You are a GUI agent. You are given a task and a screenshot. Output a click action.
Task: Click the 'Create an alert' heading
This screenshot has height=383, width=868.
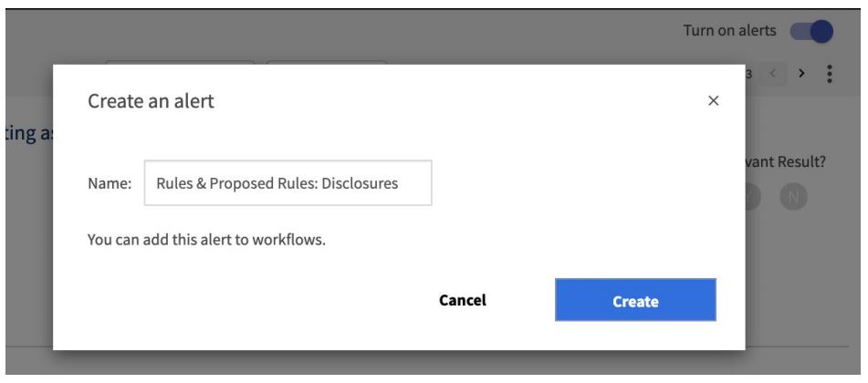click(151, 101)
